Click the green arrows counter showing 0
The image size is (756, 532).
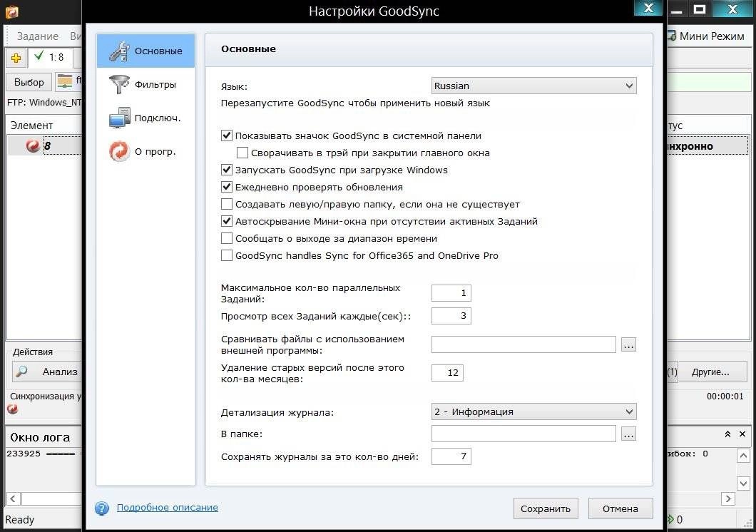point(675,519)
